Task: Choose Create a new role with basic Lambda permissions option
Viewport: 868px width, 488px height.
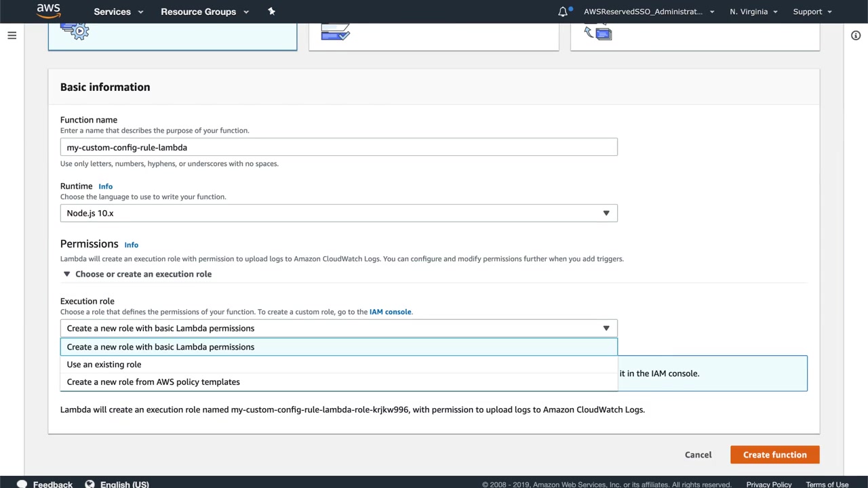Action: (339, 347)
